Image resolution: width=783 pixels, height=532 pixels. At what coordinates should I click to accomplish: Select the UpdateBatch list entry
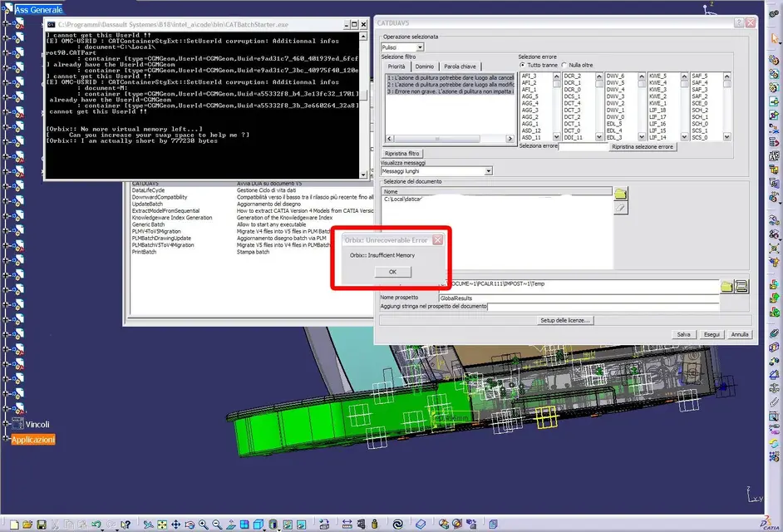pyautogui.click(x=147, y=204)
